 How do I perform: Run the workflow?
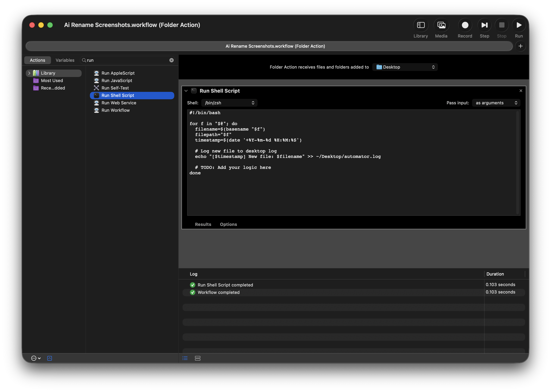[519, 25]
